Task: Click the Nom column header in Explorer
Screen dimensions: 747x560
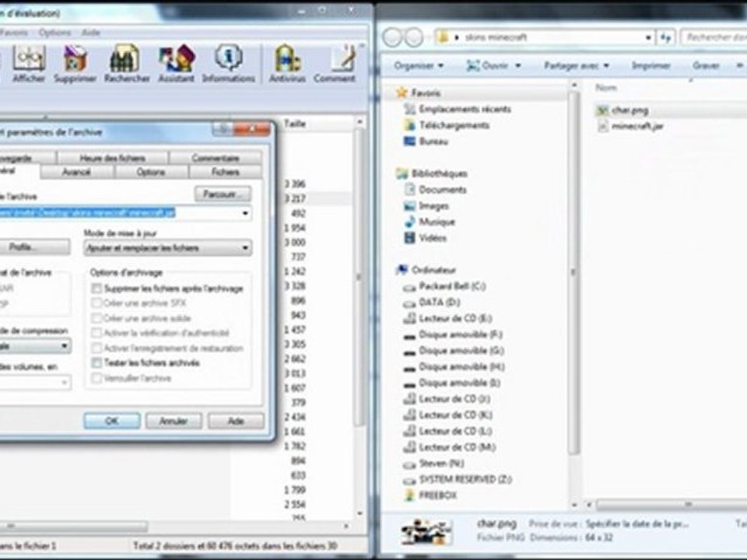Action: [x=606, y=88]
